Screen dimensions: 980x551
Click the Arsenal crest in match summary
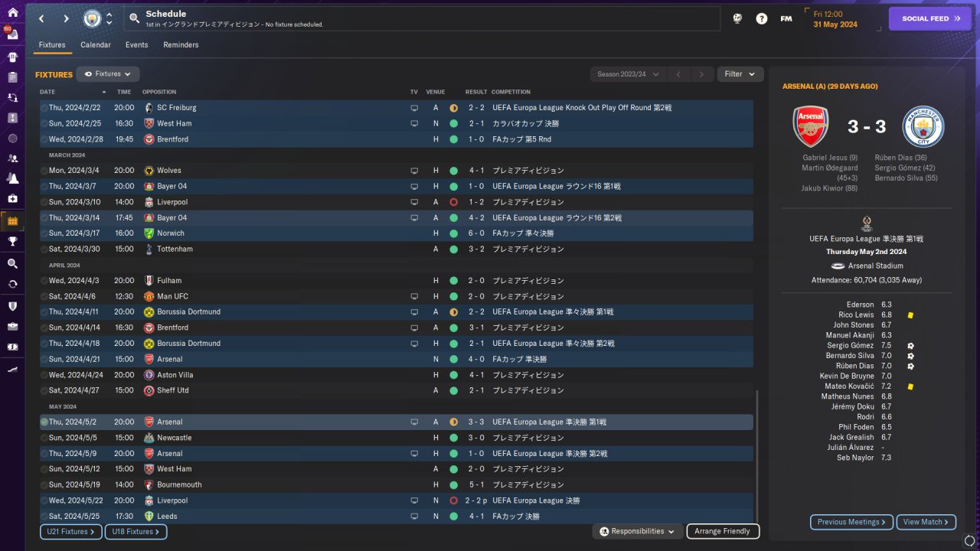click(810, 126)
